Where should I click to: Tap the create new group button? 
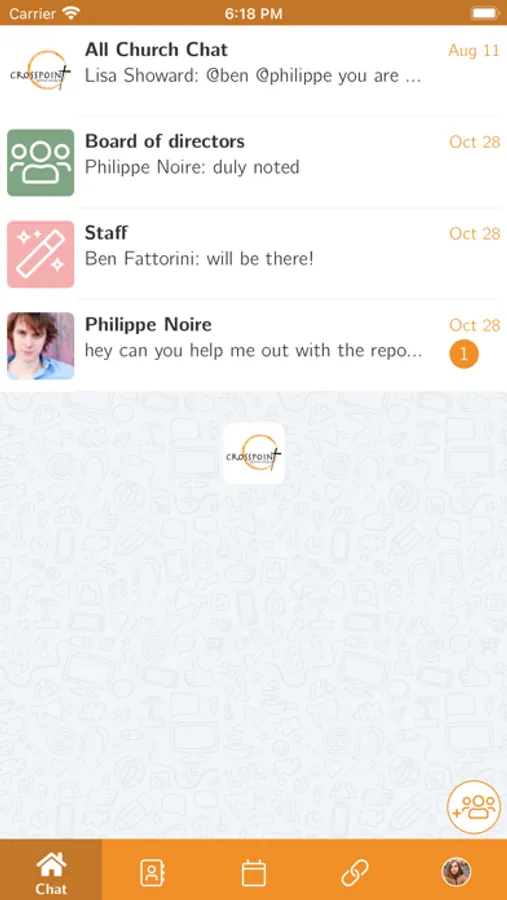[x=474, y=806]
